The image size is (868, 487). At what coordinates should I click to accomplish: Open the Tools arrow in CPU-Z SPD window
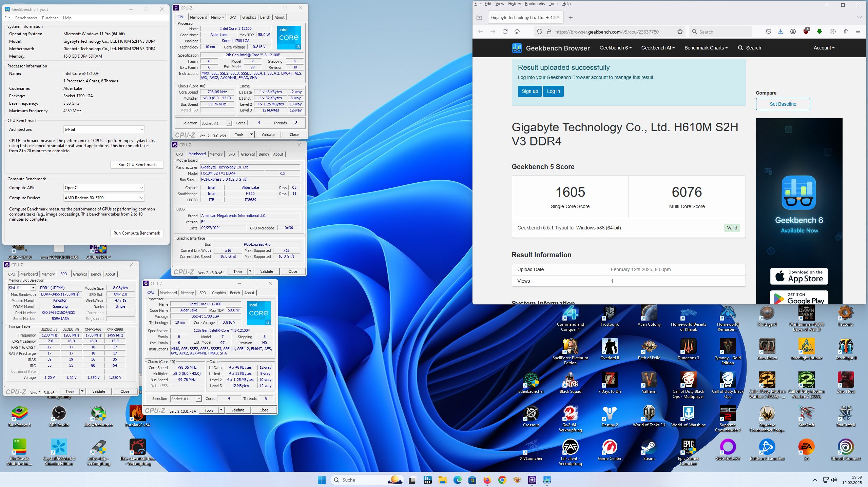pyautogui.click(x=82, y=391)
